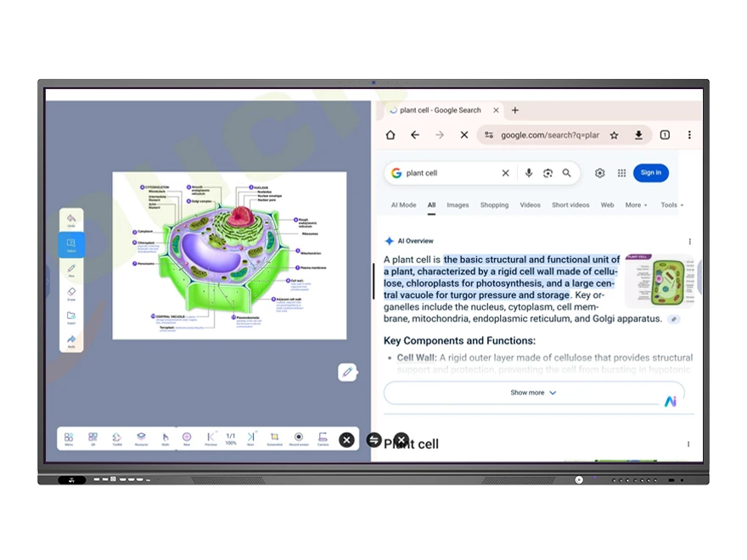Image resolution: width=747 pixels, height=560 pixels.
Task: Bookmark this page with the star icon
Action: tap(614, 135)
